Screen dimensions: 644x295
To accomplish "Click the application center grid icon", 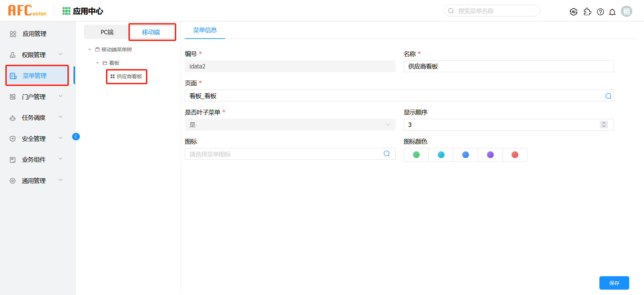I will tap(66, 11).
